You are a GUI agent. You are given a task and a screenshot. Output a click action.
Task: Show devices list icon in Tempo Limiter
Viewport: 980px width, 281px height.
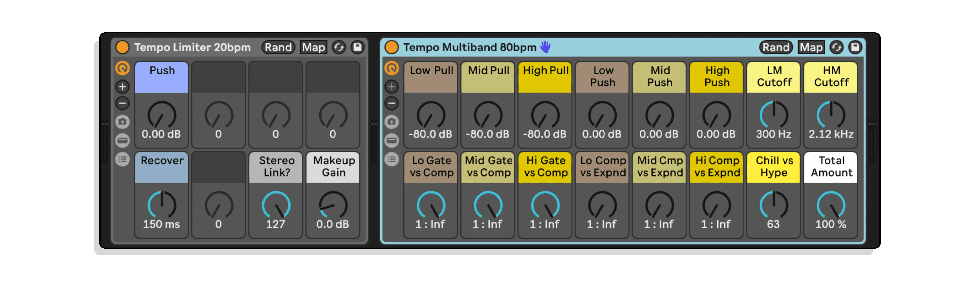122,159
